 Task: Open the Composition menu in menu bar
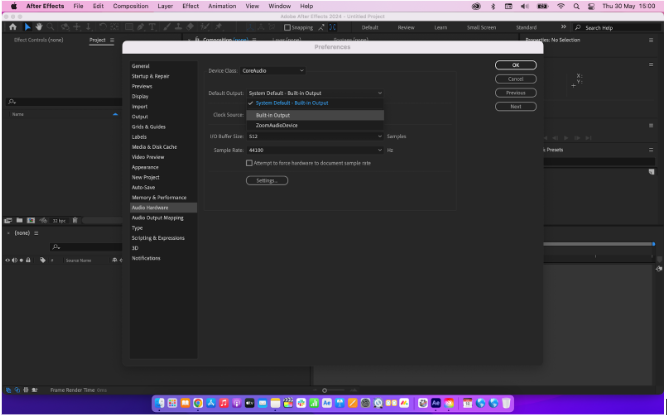131,6
